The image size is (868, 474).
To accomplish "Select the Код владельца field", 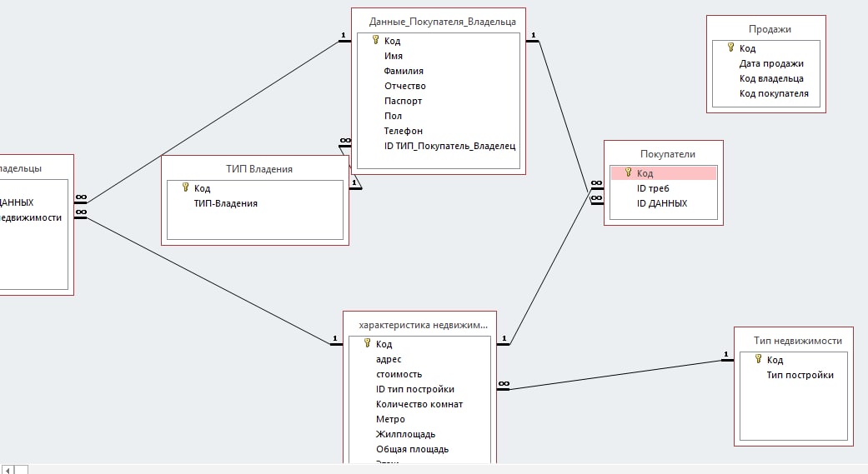I will [771, 78].
